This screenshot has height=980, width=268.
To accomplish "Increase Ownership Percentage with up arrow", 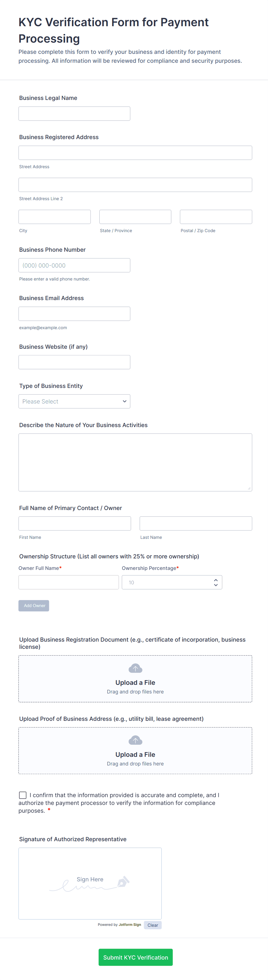I will [216, 580].
